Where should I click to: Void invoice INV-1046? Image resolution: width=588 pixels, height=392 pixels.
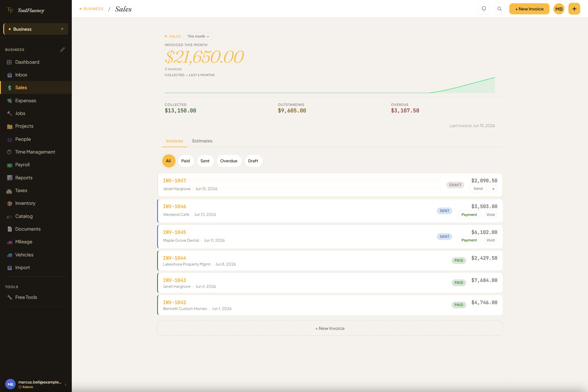coord(490,215)
